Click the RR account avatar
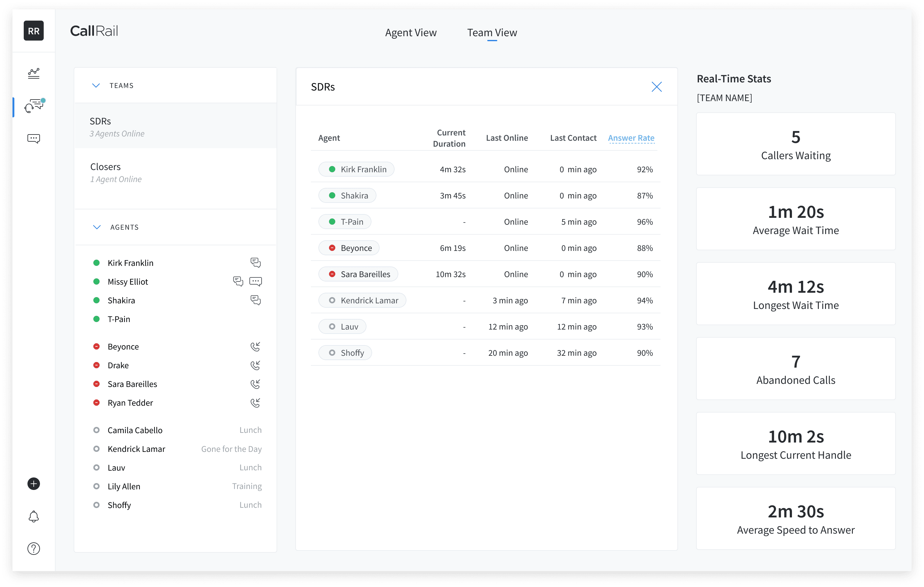 tap(34, 31)
